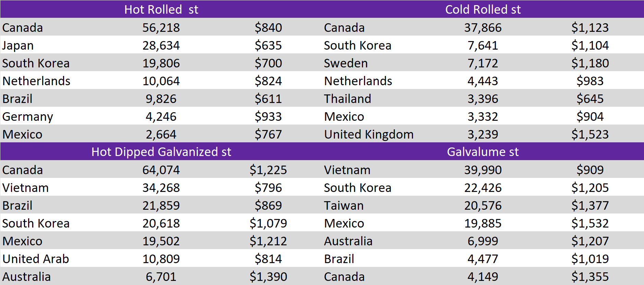The image size is (644, 285).
Task: Click the $933 Germany price
Action: pyautogui.click(x=268, y=117)
